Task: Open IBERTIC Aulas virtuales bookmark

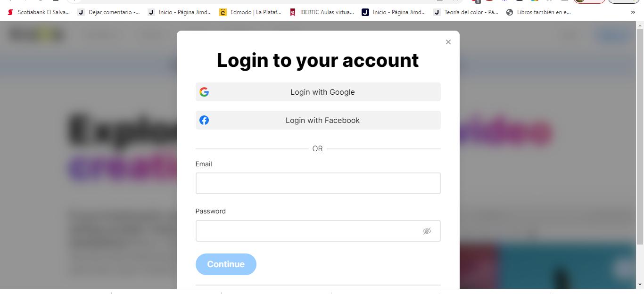Action: 322,12
